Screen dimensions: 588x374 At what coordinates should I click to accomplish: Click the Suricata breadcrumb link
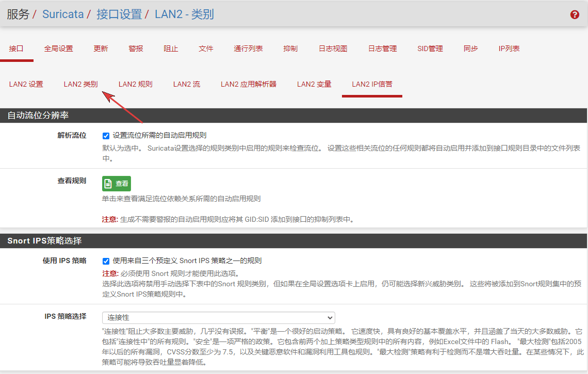[63, 14]
